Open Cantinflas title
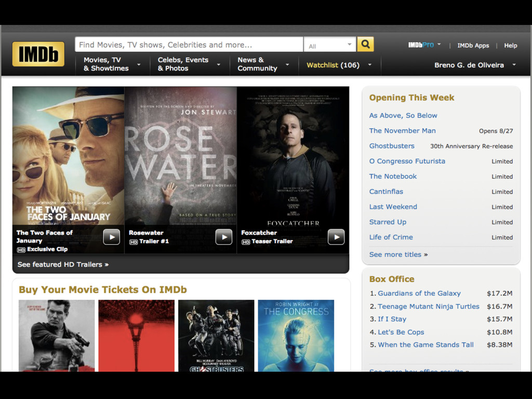 click(386, 192)
